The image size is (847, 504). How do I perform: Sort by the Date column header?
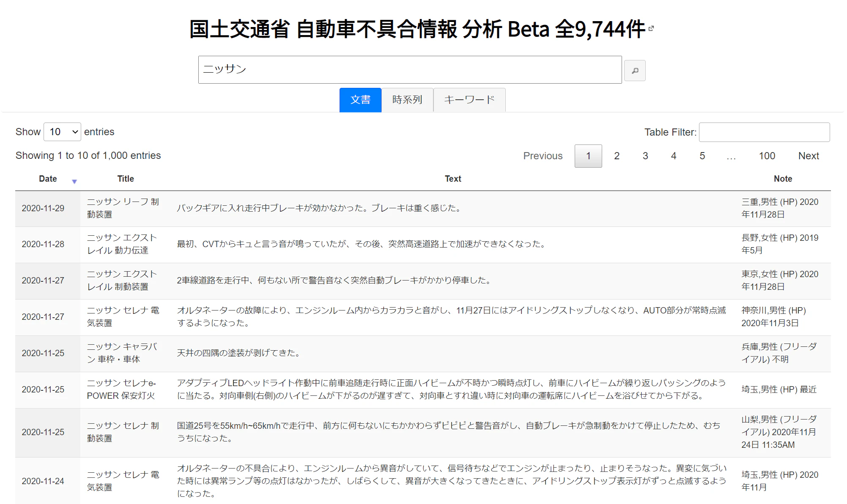point(48,179)
